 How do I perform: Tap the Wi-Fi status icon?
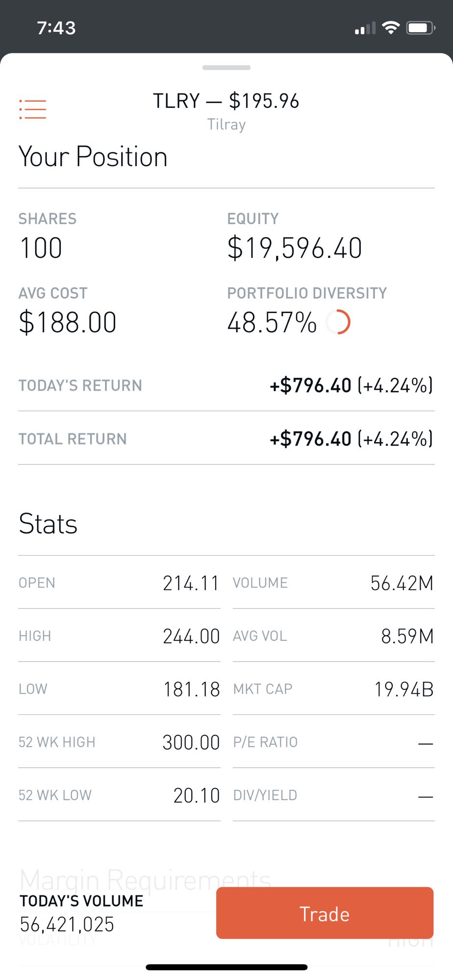(391, 28)
